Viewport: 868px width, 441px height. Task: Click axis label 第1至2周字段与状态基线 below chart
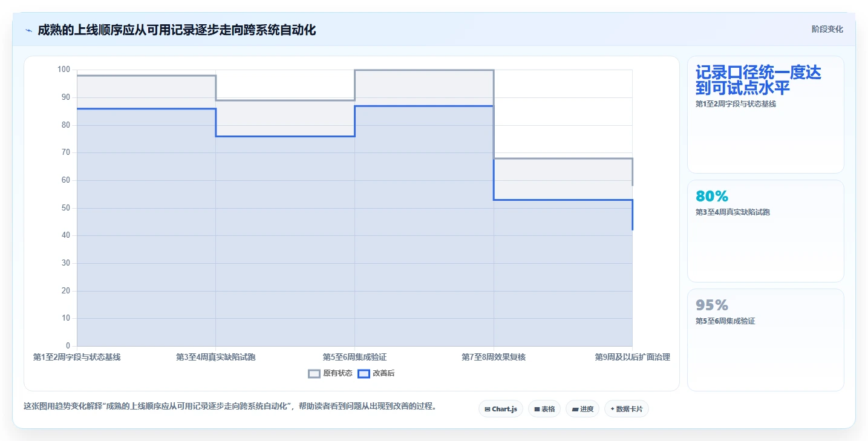coord(77,358)
